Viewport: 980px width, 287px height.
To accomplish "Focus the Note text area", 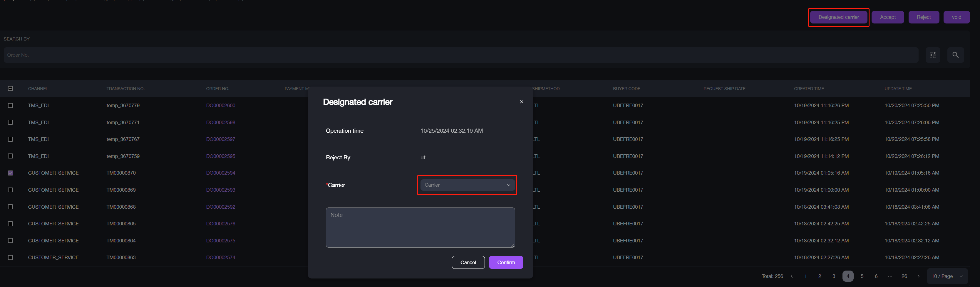I will (x=420, y=227).
